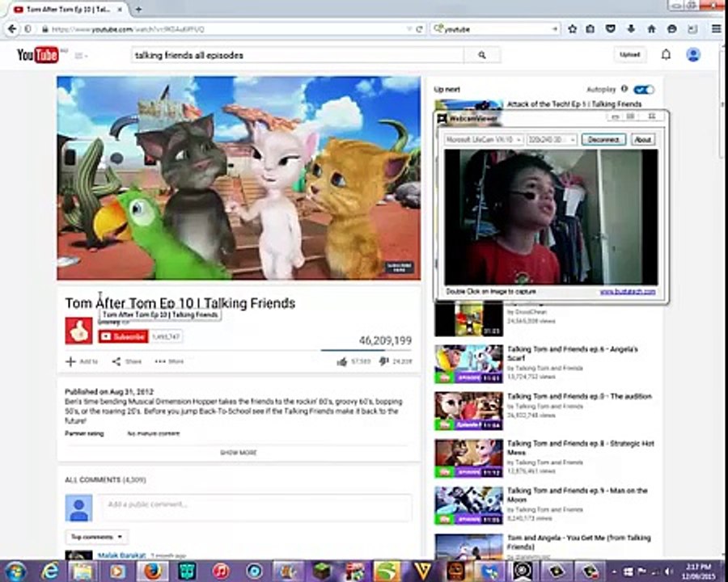Open the address bar history dropdown arrow
The width and height of the screenshot is (728, 582).
click(409, 29)
